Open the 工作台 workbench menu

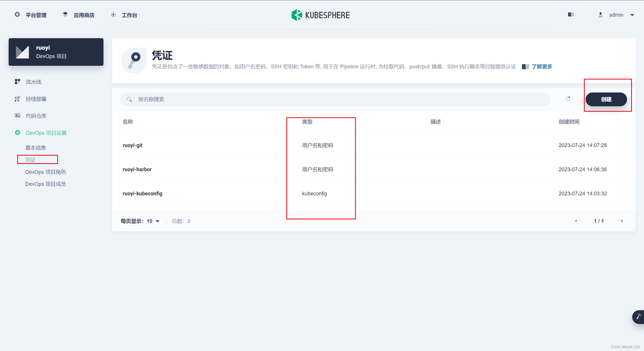(129, 15)
